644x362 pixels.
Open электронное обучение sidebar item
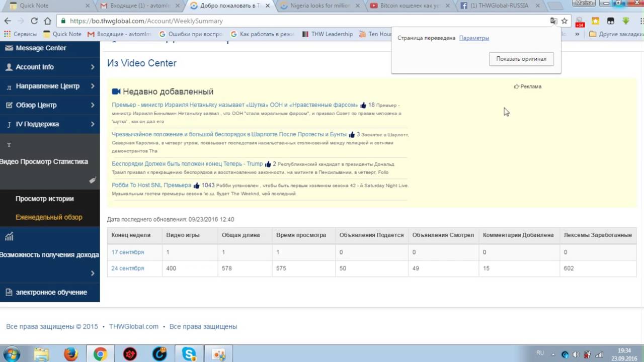51,292
